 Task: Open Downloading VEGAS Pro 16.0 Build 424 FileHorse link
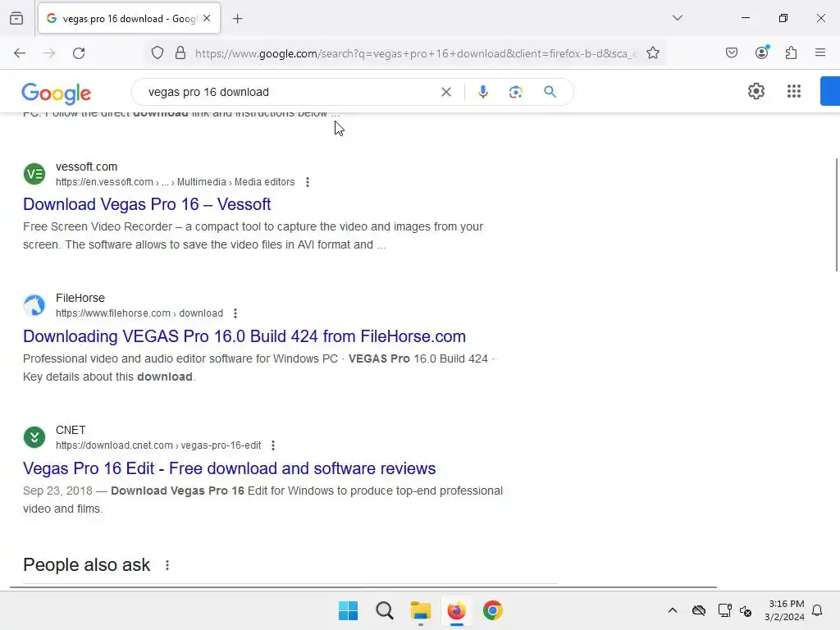(244, 336)
